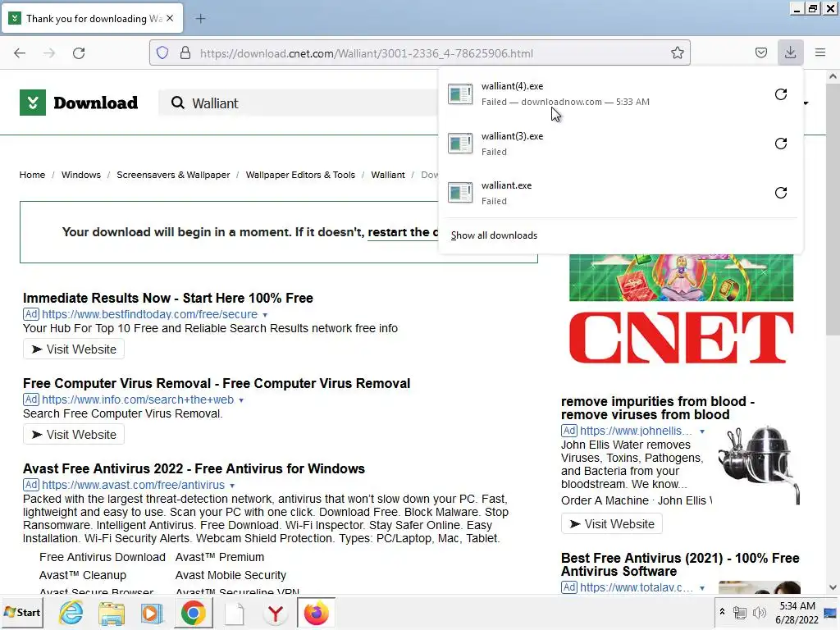The width and height of the screenshot is (840, 630).
Task: Retry download of walliant.exe
Action: coord(781,193)
